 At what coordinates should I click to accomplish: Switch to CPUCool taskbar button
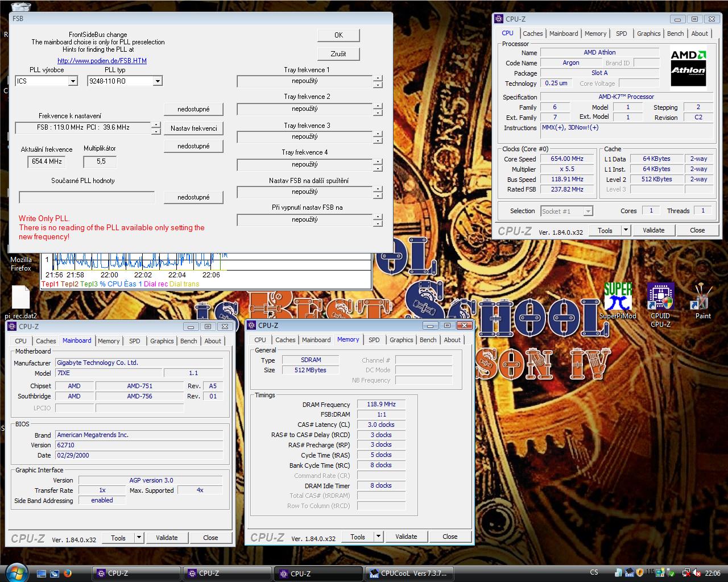(408, 573)
